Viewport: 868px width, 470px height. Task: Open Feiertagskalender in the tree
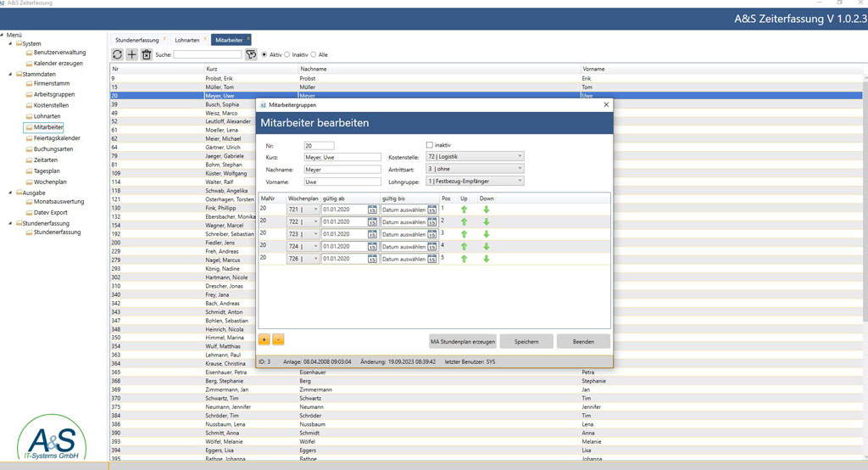[x=57, y=138]
